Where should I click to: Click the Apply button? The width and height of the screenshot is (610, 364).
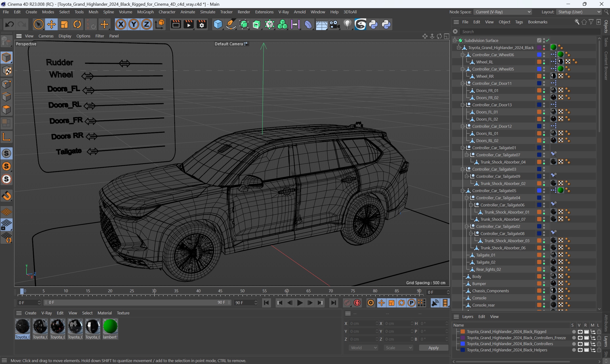click(x=433, y=348)
